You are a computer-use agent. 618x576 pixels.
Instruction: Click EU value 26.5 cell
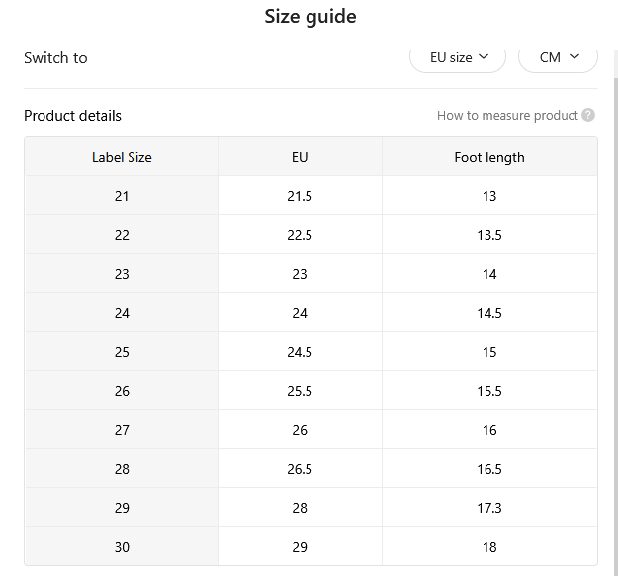300,469
